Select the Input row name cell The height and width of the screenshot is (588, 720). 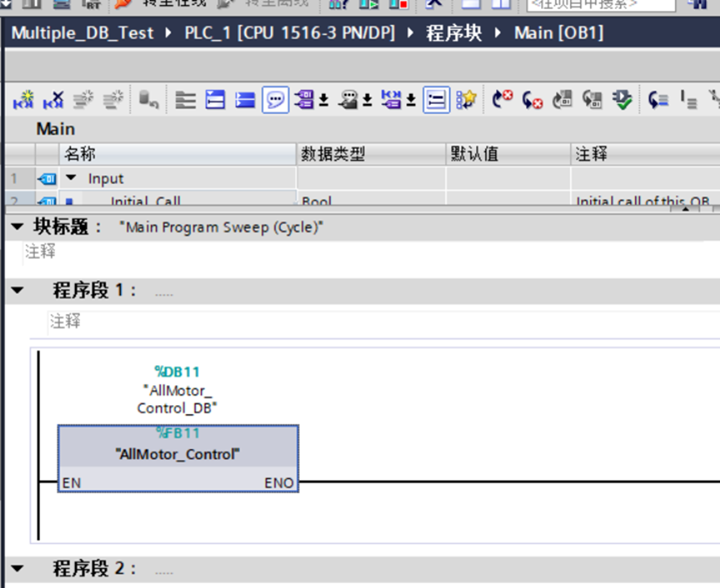point(177,178)
